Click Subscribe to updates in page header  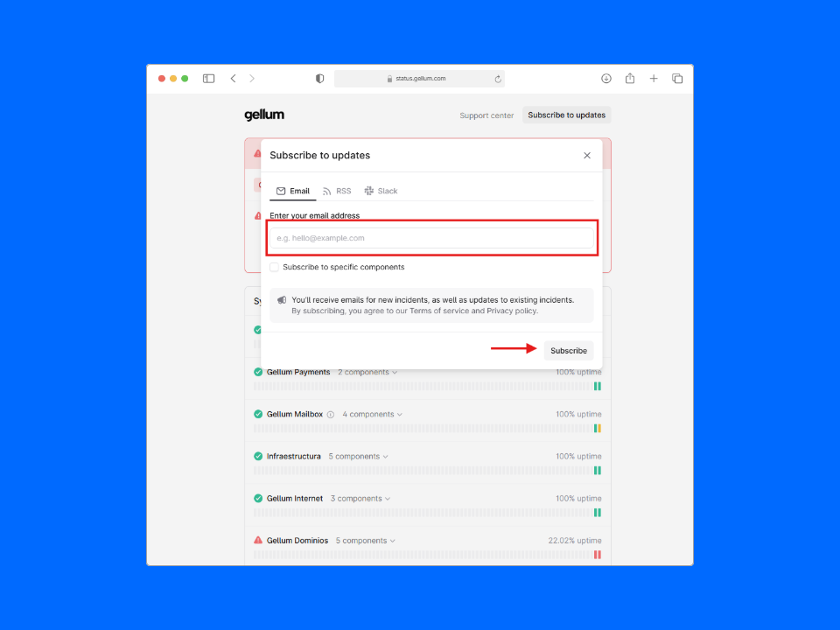click(566, 115)
